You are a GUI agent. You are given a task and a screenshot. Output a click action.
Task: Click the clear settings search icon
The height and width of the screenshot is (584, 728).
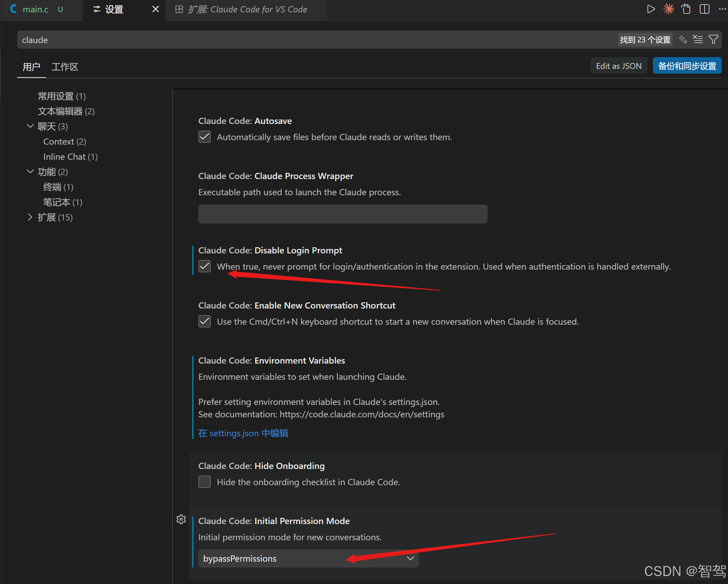click(698, 40)
